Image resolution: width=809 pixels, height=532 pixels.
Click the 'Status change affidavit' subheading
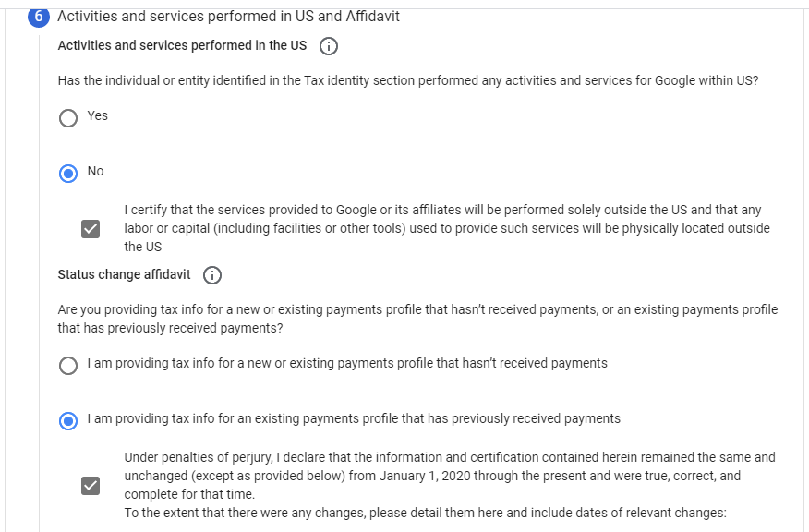pos(125,274)
